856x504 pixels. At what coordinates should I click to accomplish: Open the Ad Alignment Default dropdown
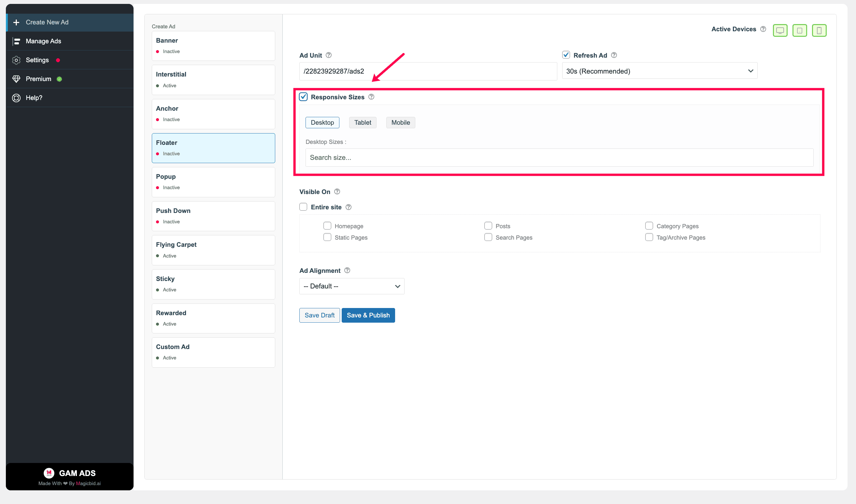[351, 286]
